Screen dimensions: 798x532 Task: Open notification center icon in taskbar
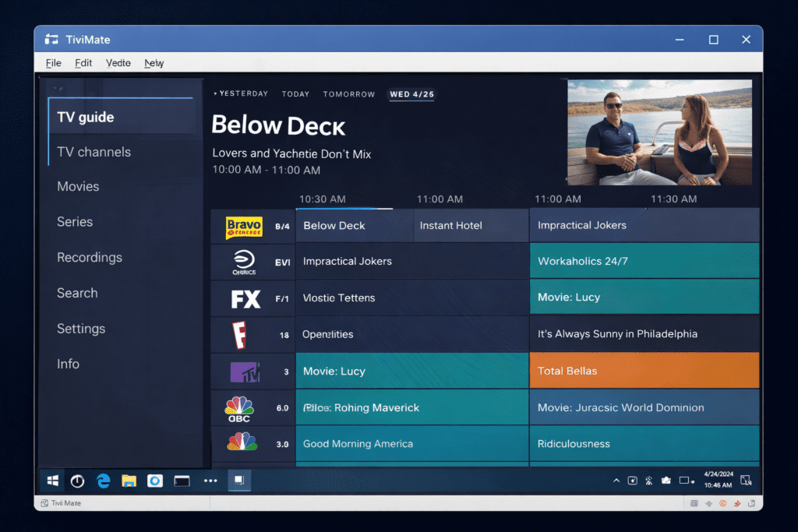pos(746,480)
